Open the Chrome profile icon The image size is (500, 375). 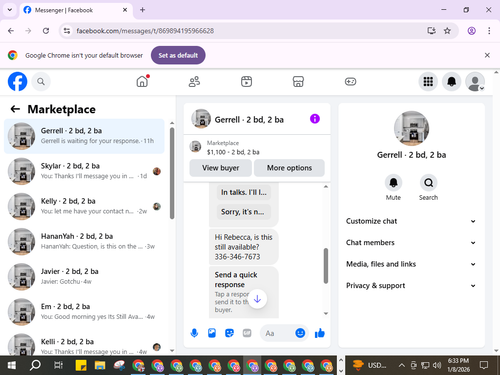471,31
